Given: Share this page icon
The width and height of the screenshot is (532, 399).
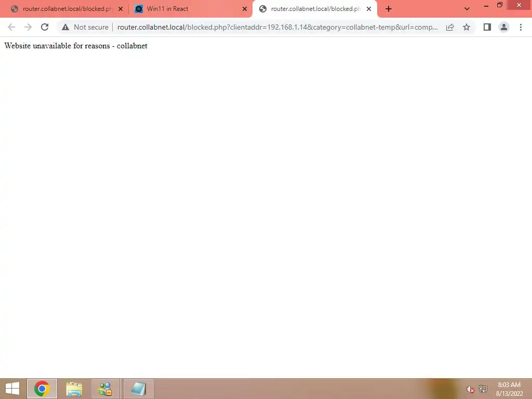Looking at the screenshot, I should pyautogui.click(x=450, y=27).
